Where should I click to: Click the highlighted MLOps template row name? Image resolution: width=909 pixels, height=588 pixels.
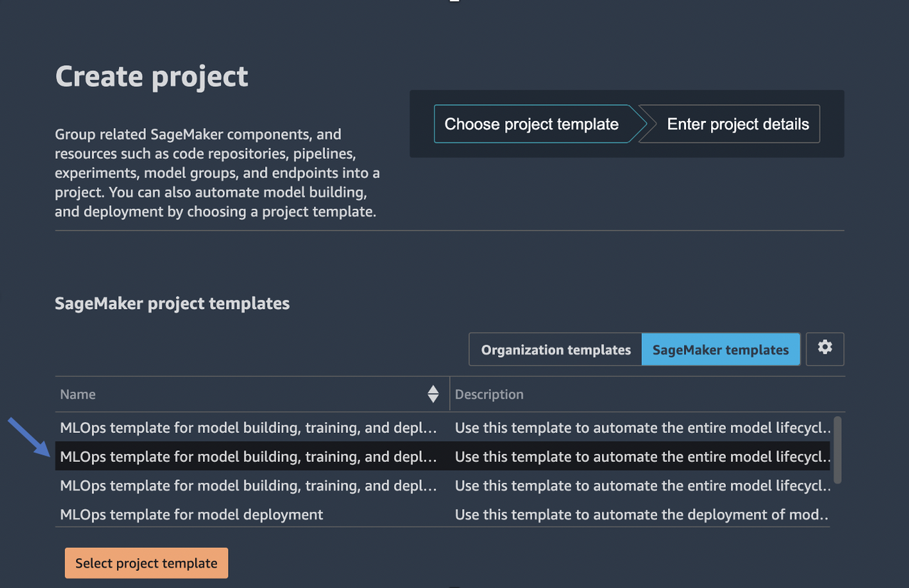[248, 456]
